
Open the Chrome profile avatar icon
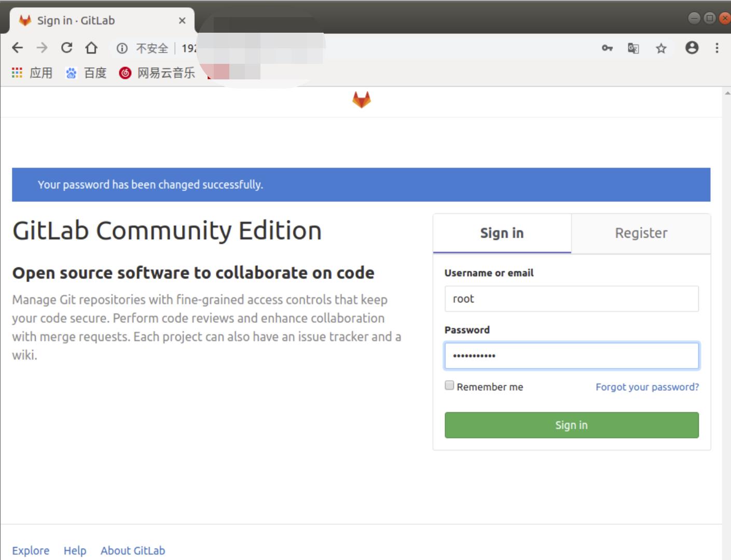tap(692, 48)
